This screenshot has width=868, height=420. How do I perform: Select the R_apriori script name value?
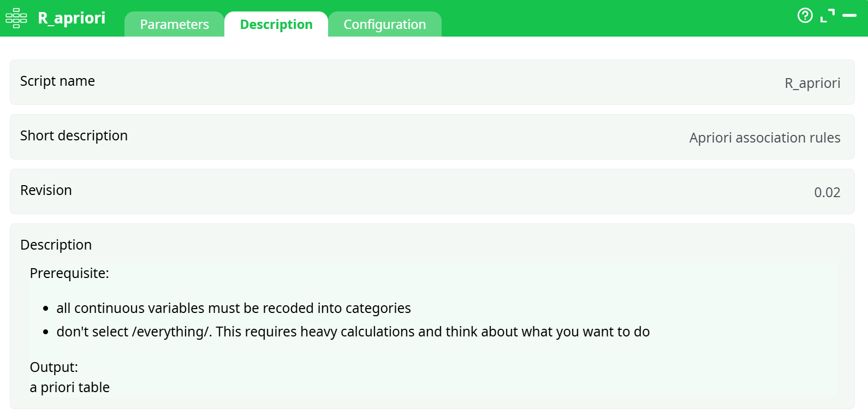[x=812, y=83]
